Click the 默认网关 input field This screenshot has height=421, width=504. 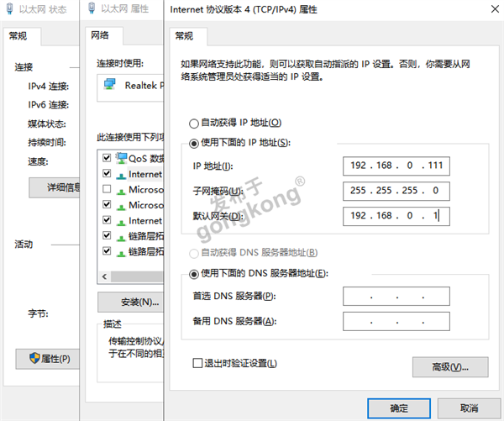396,217
